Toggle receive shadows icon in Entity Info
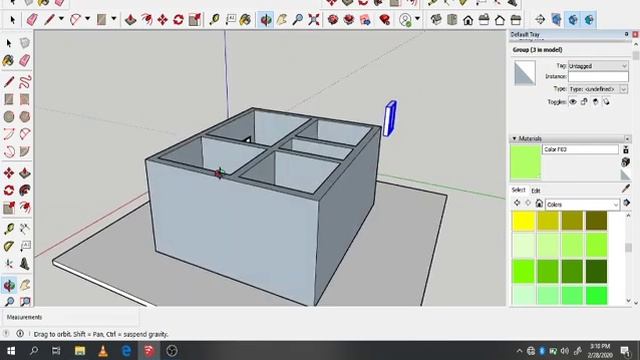Viewport: 640px width, 360px height. tap(595, 102)
